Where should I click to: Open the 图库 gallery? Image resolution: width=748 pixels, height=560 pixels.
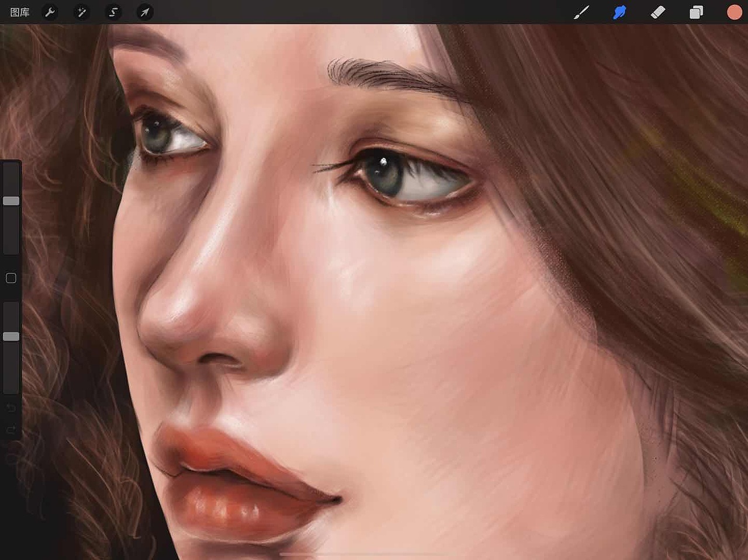coord(20,12)
